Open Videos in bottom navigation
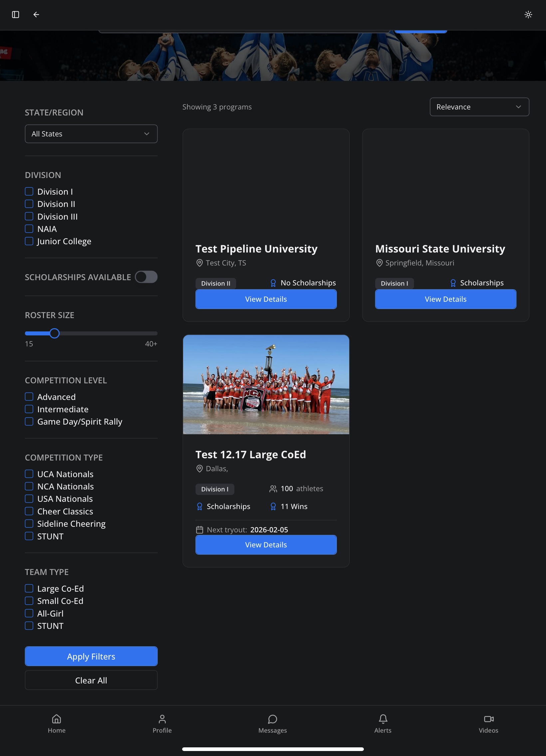546x756 pixels. (x=489, y=724)
